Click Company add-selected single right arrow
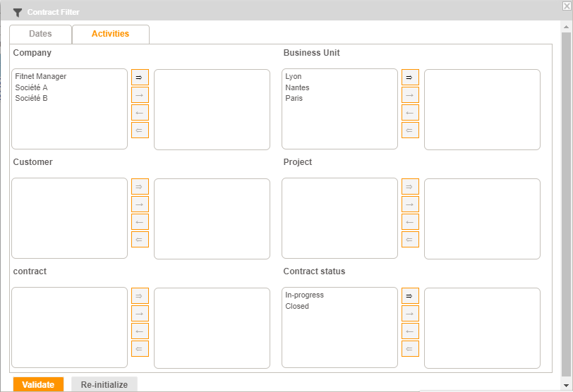Viewport: 573px width, 392px height. (x=140, y=95)
